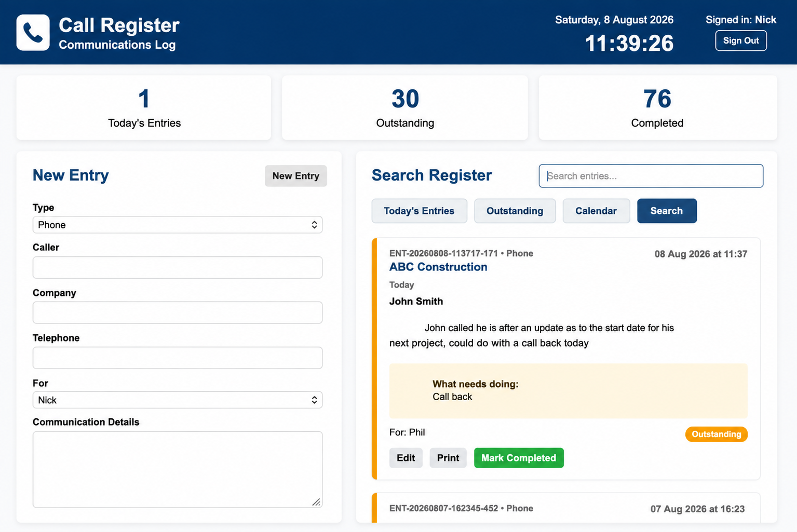The height and width of the screenshot is (532, 797).
Task: Open the Type dropdown showing Phone
Action: click(x=178, y=225)
